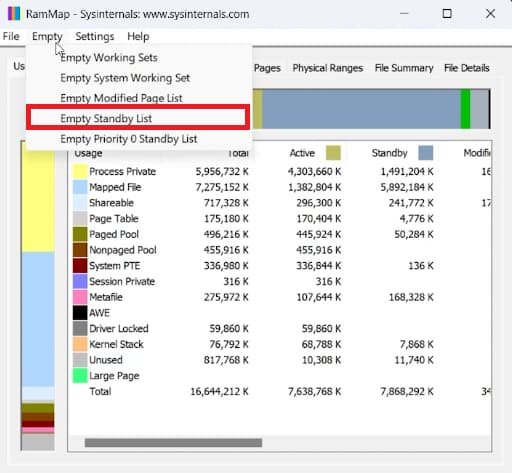Image resolution: width=512 pixels, height=473 pixels.
Task: Select the Session Private row label
Action: (x=122, y=281)
